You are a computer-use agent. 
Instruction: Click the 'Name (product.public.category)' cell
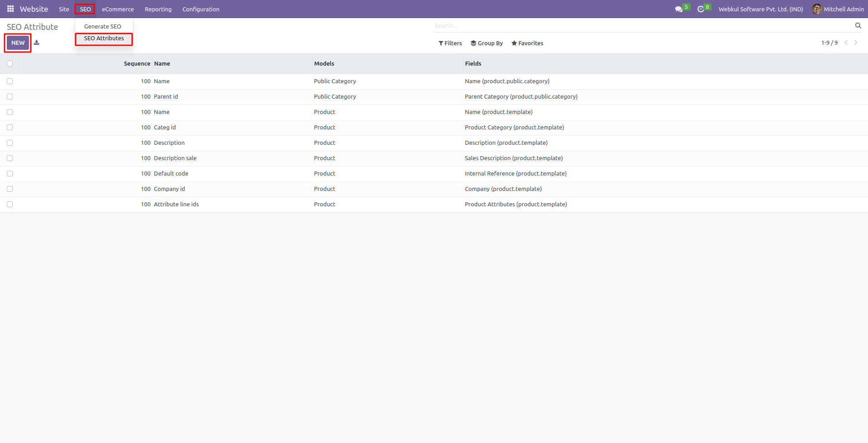[x=507, y=81]
